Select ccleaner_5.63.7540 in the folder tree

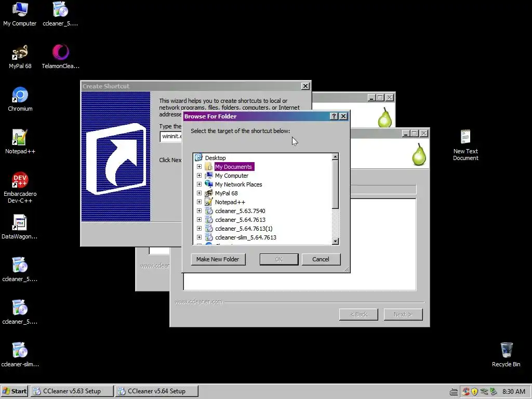click(x=240, y=211)
